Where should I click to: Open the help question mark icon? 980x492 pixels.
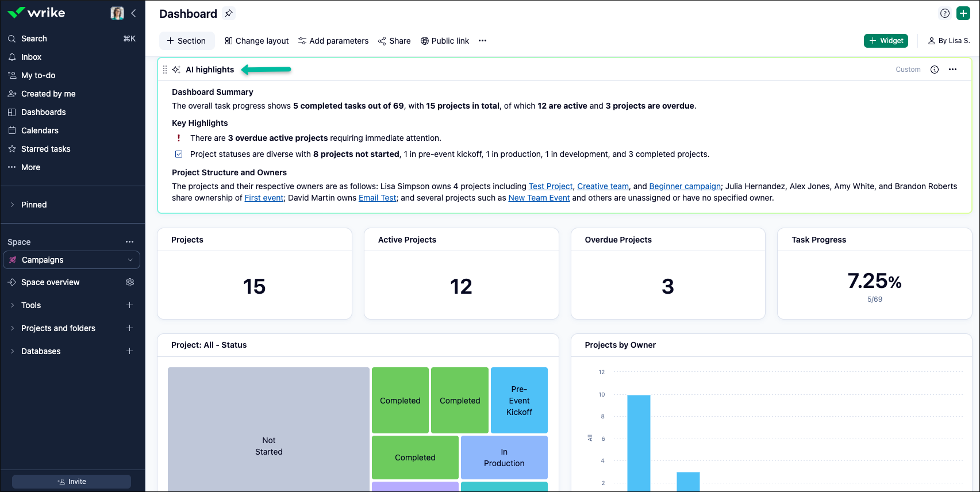pos(944,13)
